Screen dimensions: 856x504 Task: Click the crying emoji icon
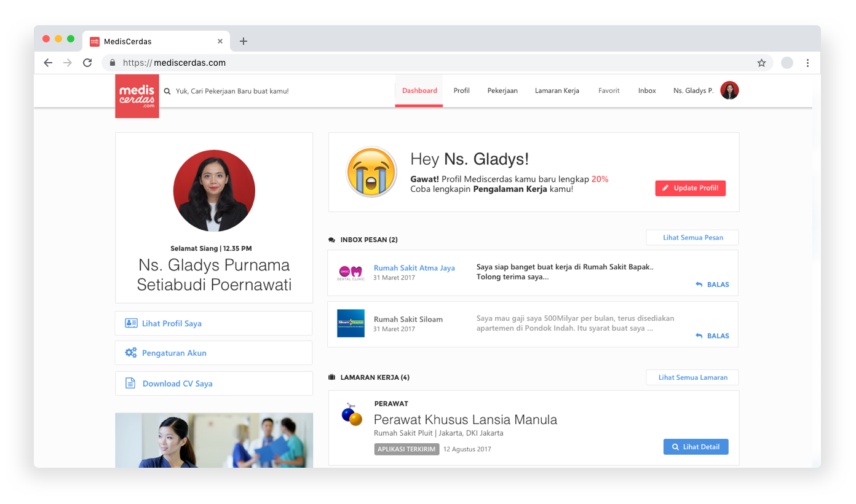coord(371,172)
